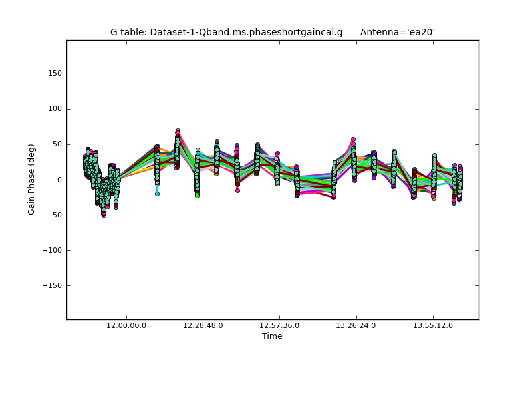Select the 12:00:00.0 time tick label

point(126,325)
